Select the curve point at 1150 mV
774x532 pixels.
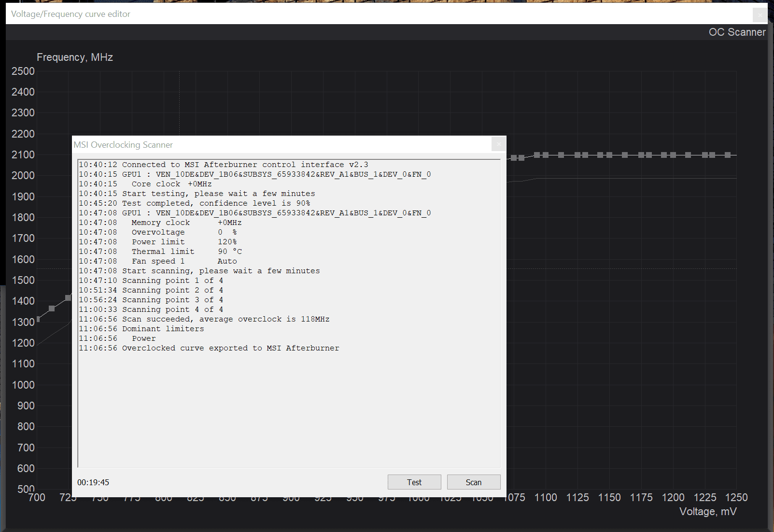point(609,155)
